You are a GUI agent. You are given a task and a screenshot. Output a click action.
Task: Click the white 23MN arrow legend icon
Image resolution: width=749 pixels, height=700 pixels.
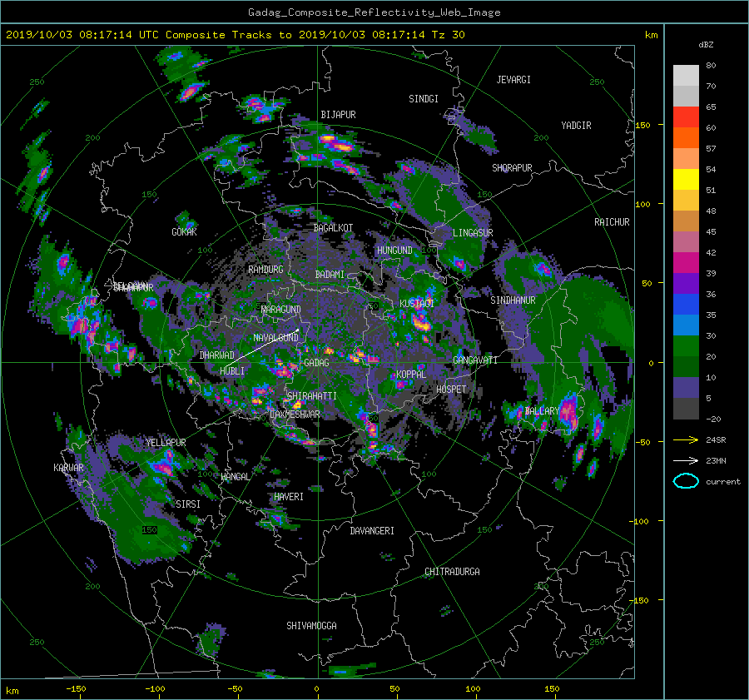[686, 460]
